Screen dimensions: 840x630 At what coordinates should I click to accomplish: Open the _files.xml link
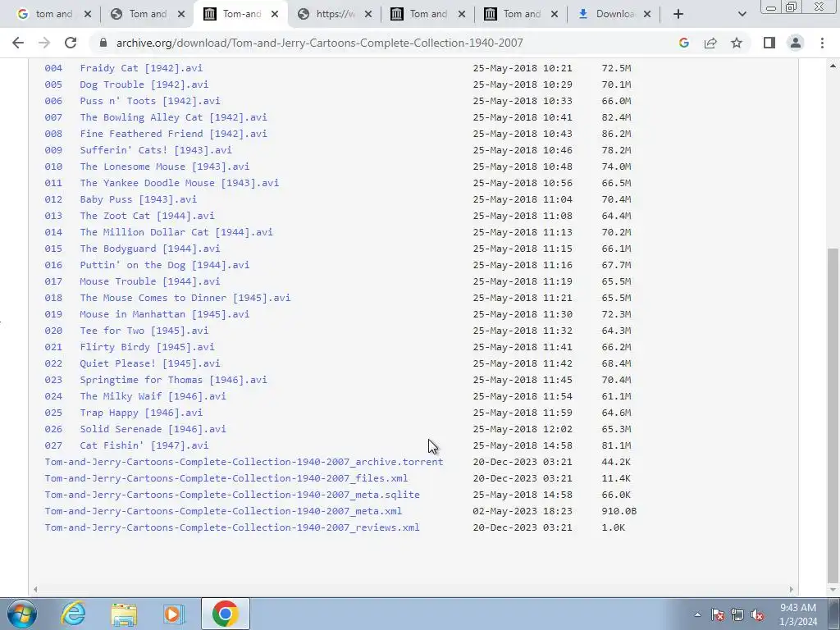pos(226,478)
